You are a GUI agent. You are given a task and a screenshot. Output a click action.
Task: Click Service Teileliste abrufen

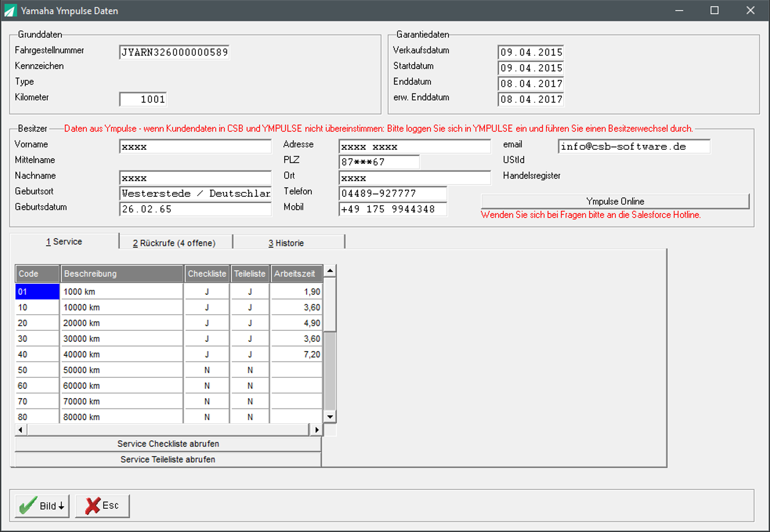pos(168,459)
